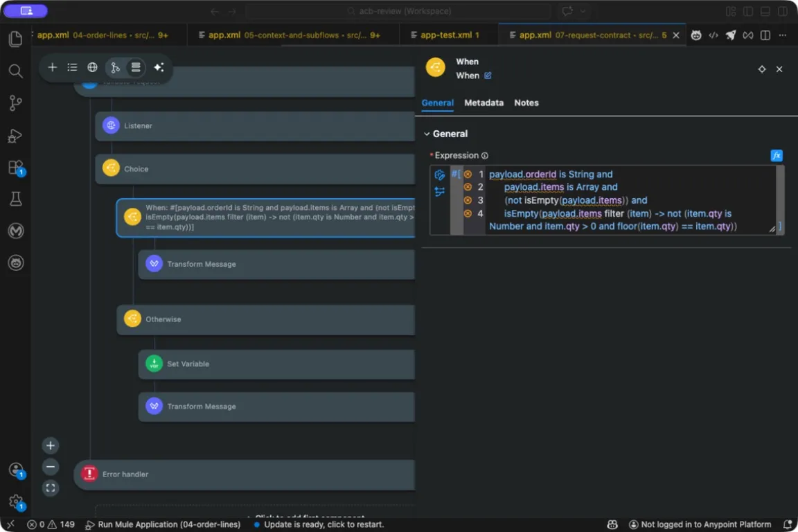This screenshot has width=798, height=532.
Task: Switch to the Metadata tab
Action: click(x=484, y=103)
